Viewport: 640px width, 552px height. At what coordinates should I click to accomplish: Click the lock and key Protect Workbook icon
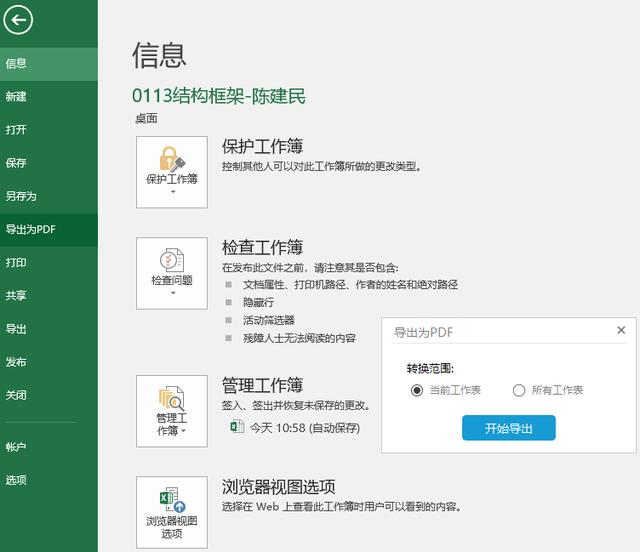pyautogui.click(x=172, y=159)
